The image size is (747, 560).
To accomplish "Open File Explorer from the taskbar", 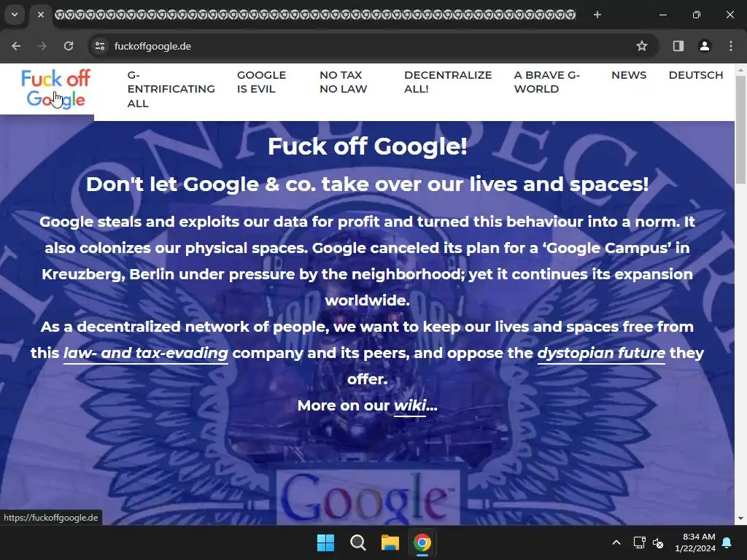I will pos(390,542).
